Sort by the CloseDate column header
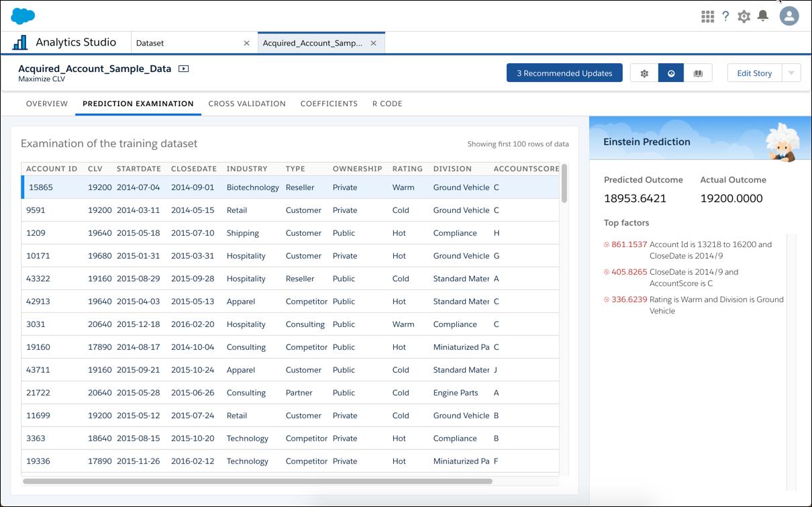 (x=194, y=169)
